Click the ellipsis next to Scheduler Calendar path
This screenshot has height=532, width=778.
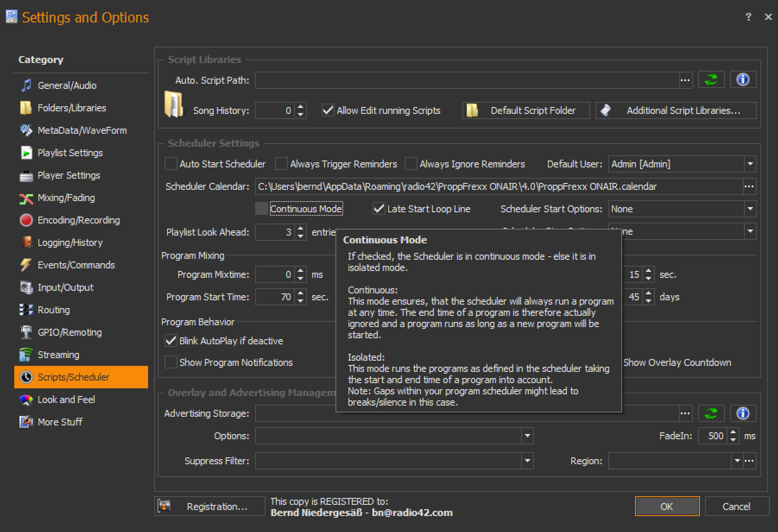pyautogui.click(x=749, y=186)
